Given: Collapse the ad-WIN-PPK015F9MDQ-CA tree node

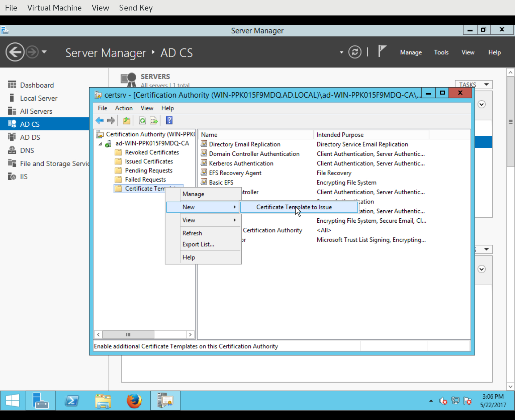Looking at the screenshot, I should pyautogui.click(x=100, y=144).
